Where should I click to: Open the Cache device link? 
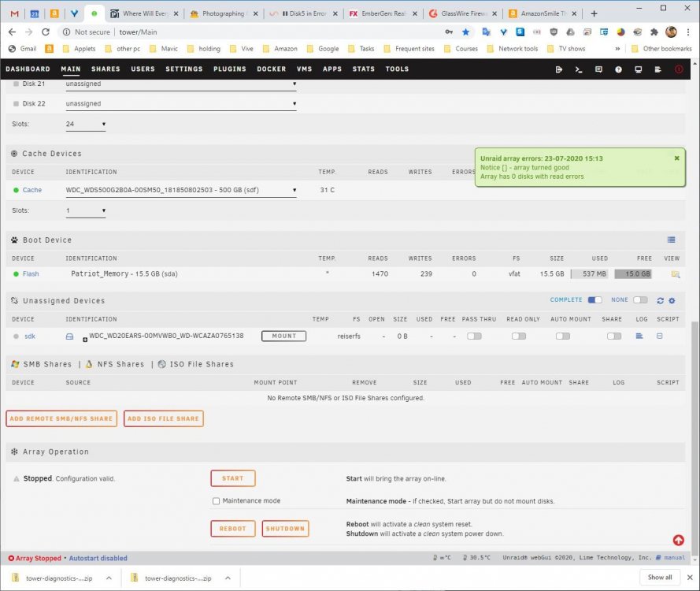pos(32,190)
